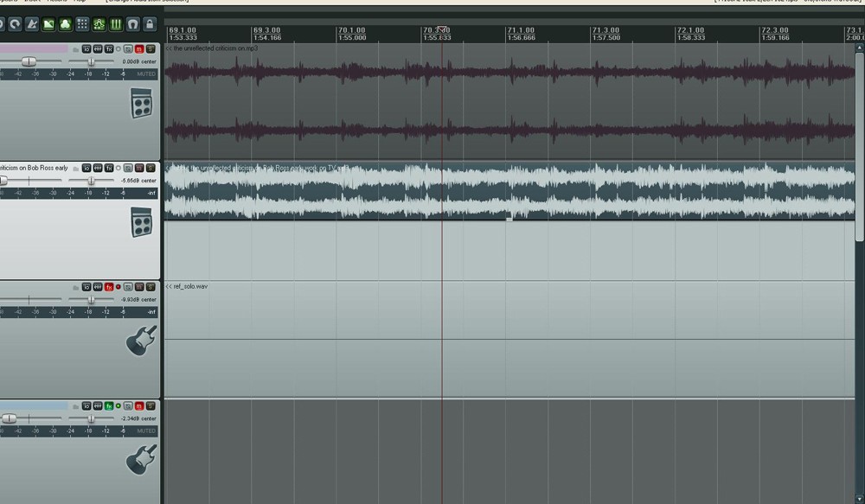Open io routing on ref_solo track
This screenshot has height=504, width=865.
click(x=86, y=287)
